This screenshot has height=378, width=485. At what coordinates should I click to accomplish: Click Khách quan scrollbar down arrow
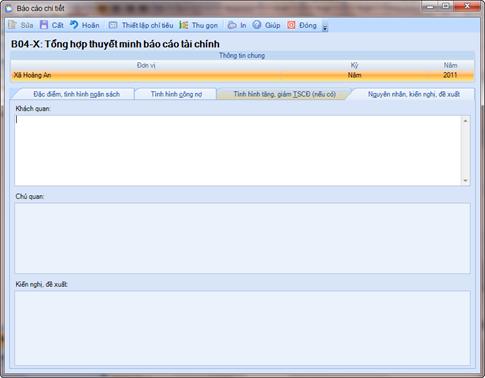pyautogui.click(x=465, y=180)
